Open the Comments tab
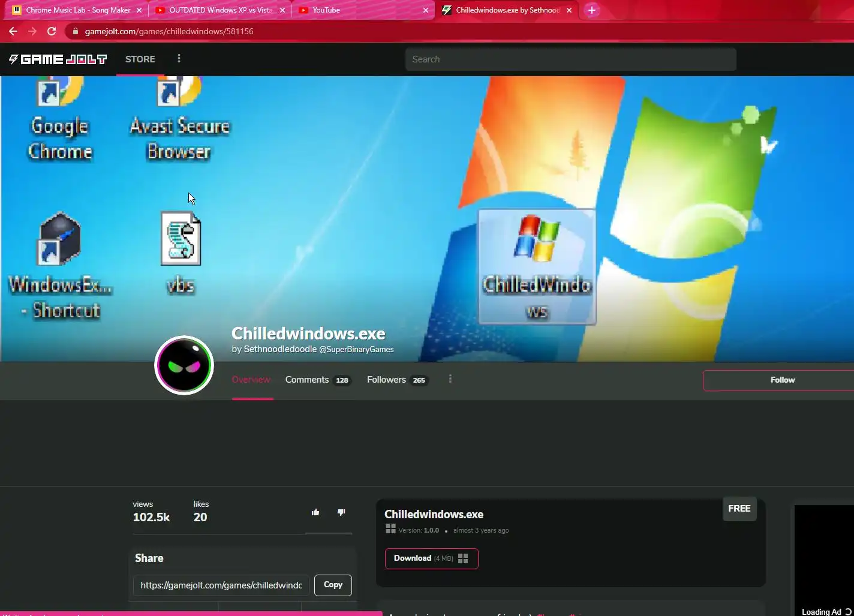 click(318, 380)
